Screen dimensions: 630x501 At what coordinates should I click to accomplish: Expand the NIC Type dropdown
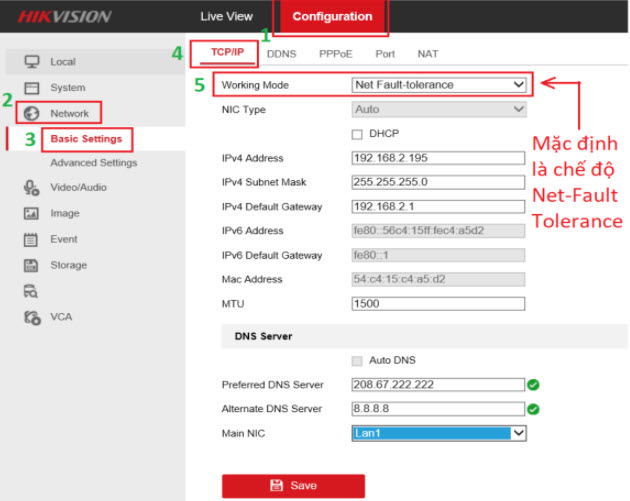point(439,109)
